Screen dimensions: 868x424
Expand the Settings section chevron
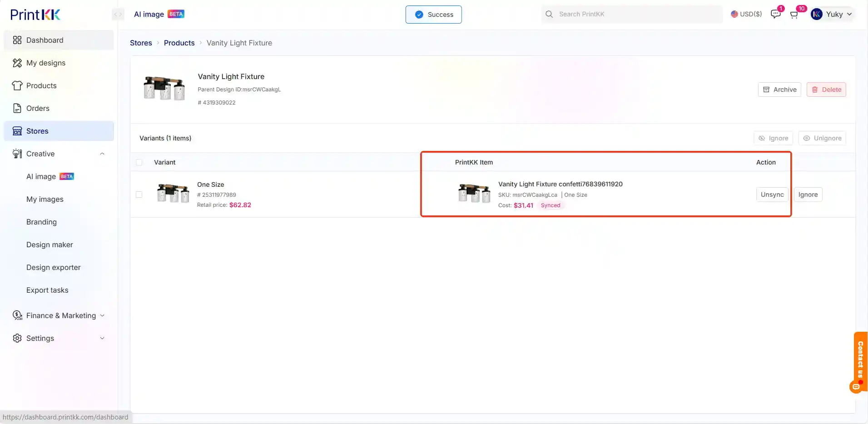pyautogui.click(x=102, y=338)
